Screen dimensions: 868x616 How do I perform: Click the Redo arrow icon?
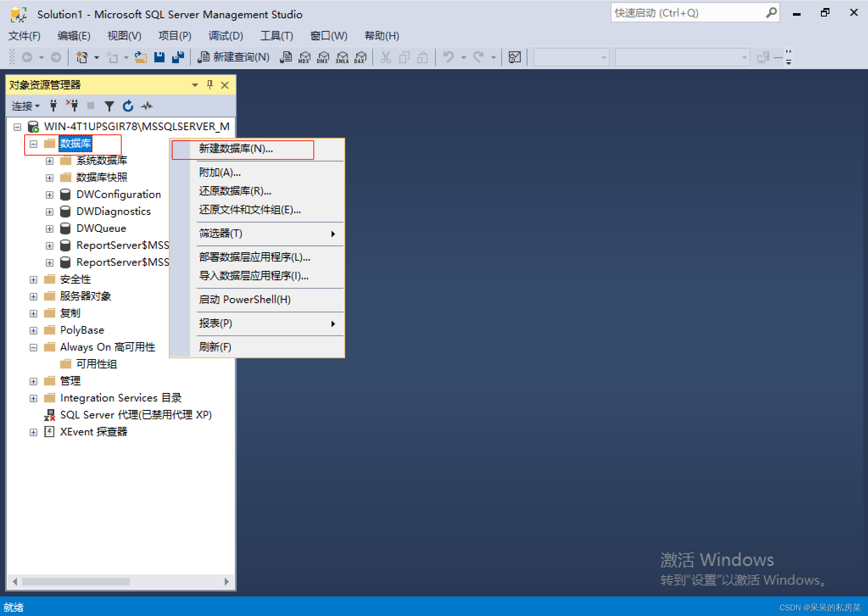[478, 57]
